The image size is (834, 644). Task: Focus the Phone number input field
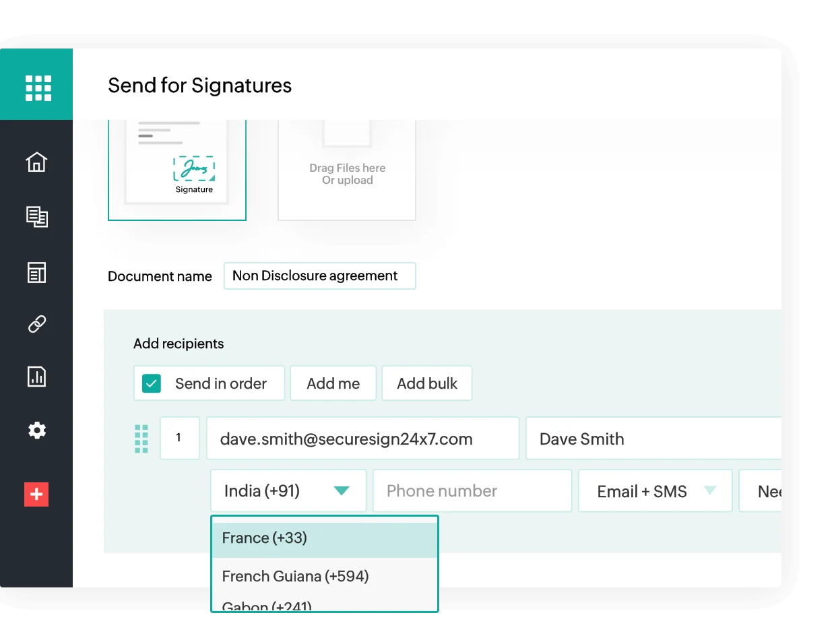pos(472,491)
